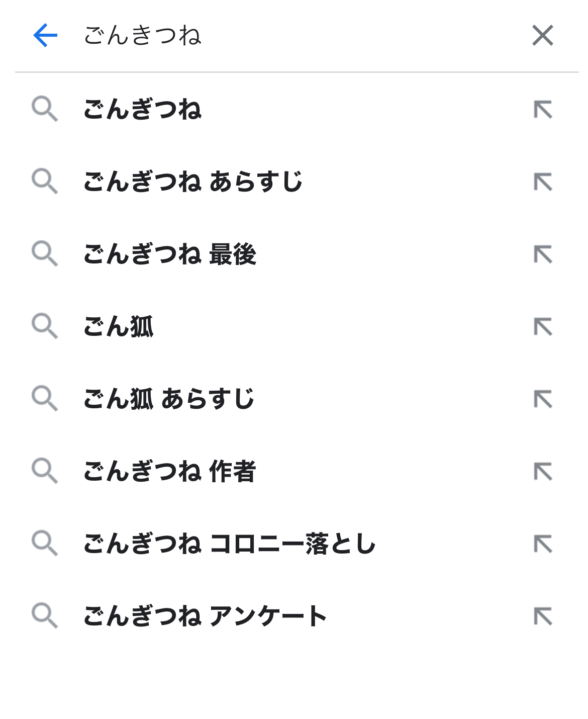Viewport: 588px width, 719px height.
Task: Select ごんぎつね コロニー落とし suggestion
Action: pyautogui.click(x=229, y=544)
